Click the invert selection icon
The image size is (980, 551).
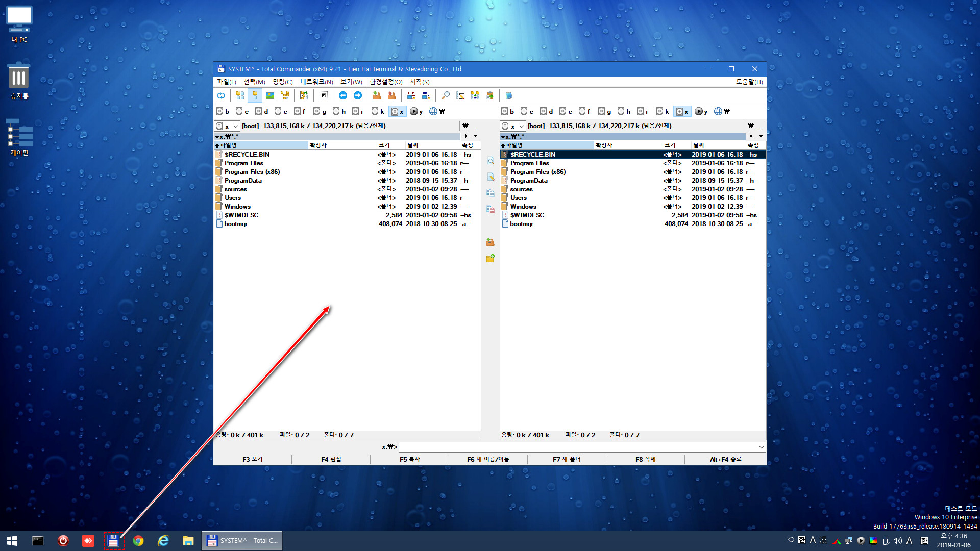pos(323,95)
